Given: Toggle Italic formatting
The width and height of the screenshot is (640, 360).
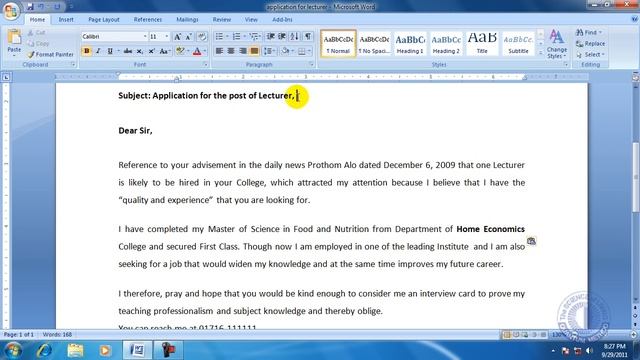Looking at the screenshot, I should [x=98, y=51].
